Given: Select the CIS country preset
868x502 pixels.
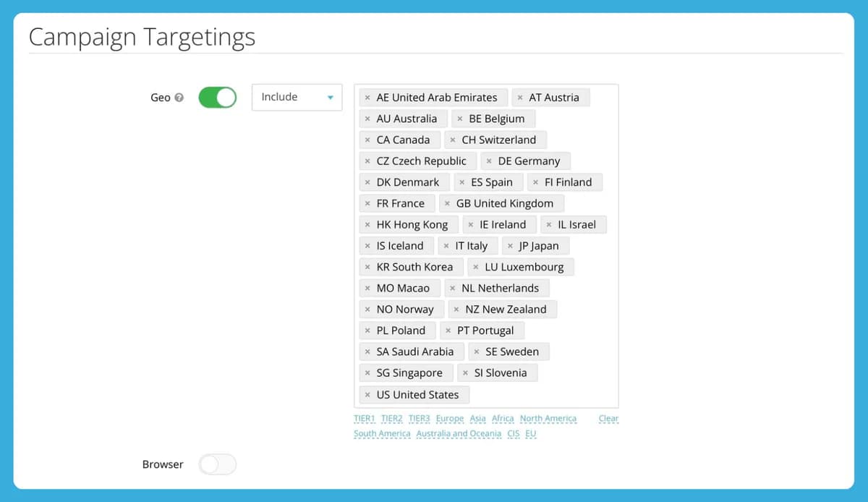Looking at the screenshot, I should (514, 434).
